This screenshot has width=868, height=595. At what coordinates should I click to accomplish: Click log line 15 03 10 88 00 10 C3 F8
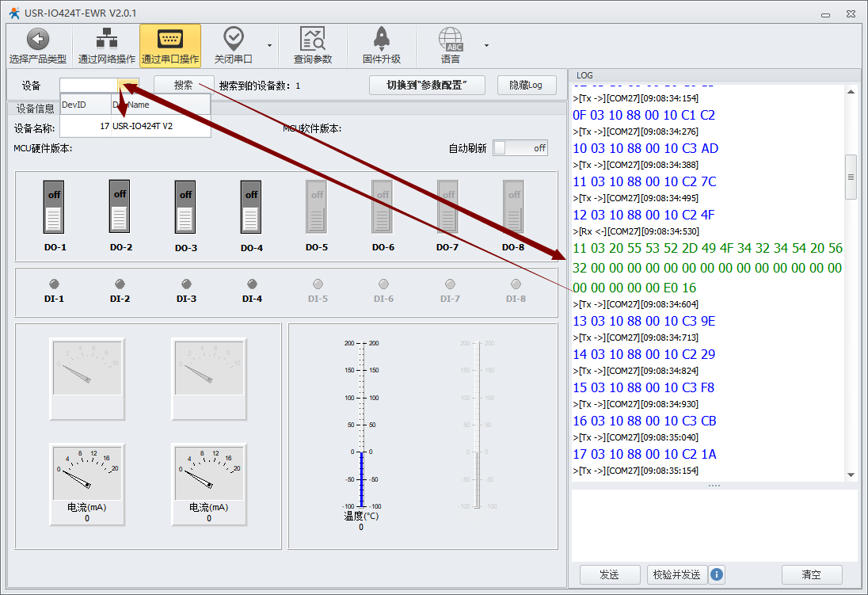tap(643, 387)
